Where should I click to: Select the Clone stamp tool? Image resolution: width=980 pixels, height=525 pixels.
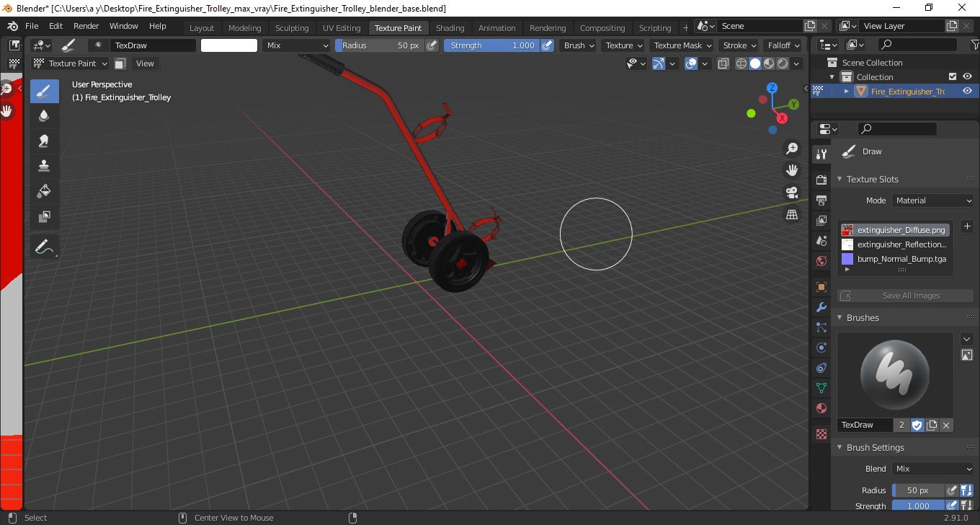tap(44, 166)
